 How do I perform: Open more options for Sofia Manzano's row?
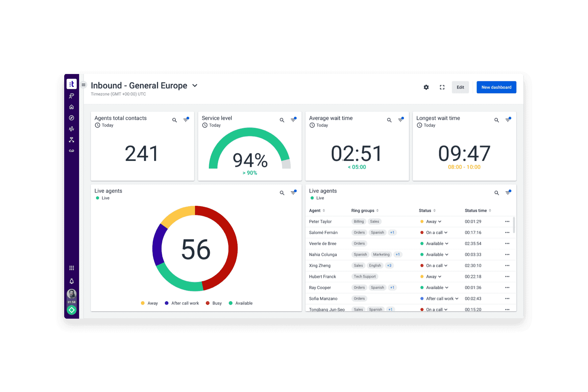tap(507, 298)
